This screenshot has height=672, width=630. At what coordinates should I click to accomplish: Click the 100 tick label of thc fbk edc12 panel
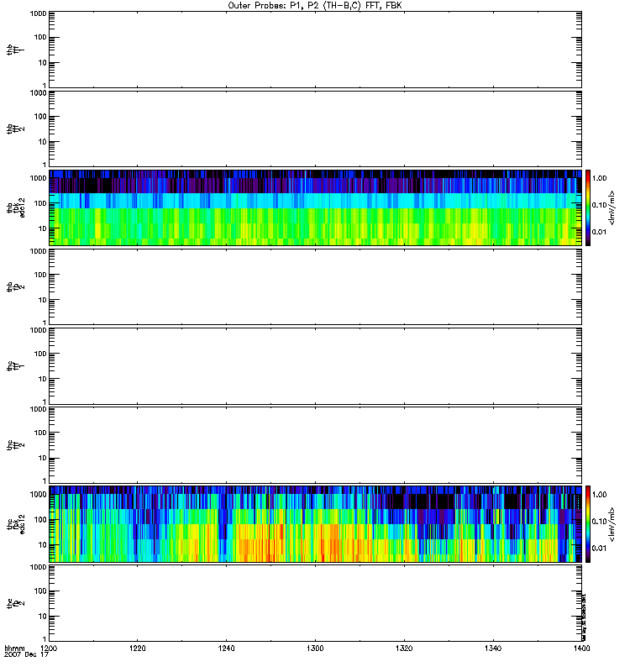coord(40,520)
